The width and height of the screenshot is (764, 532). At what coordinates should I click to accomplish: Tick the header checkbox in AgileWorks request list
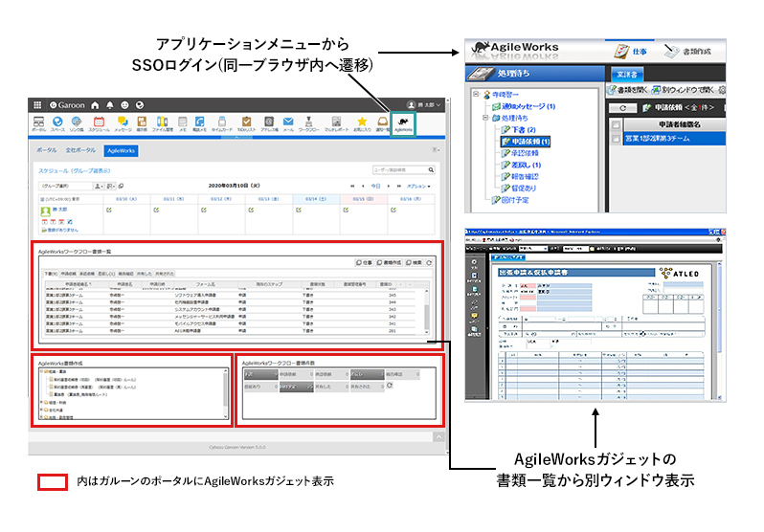click(x=616, y=124)
